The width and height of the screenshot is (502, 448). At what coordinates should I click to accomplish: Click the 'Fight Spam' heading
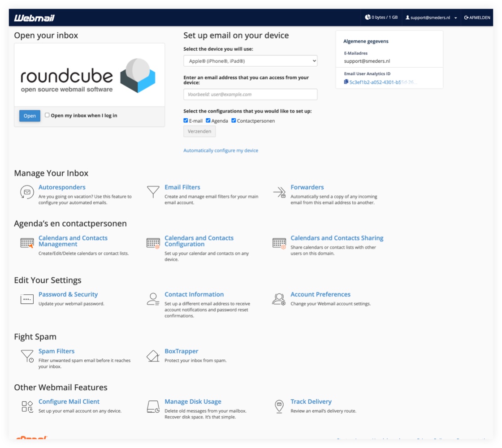35,336
